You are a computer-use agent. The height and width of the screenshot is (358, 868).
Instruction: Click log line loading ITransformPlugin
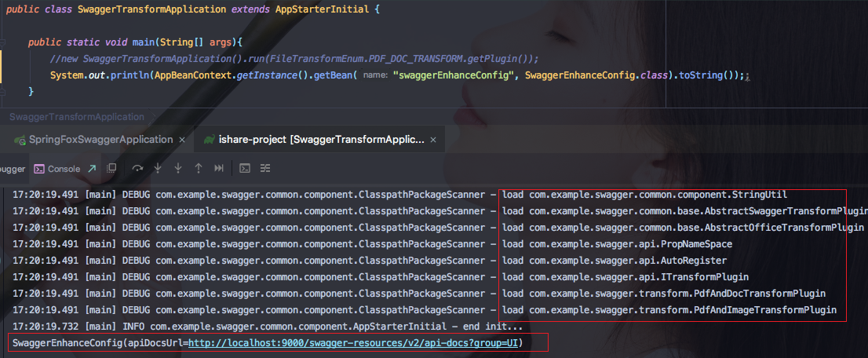pos(381,277)
